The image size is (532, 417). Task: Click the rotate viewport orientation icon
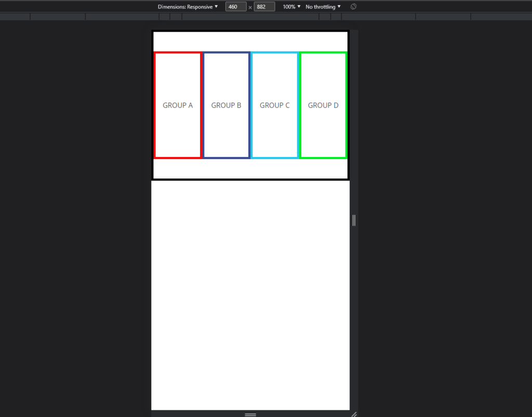tap(353, 6)
